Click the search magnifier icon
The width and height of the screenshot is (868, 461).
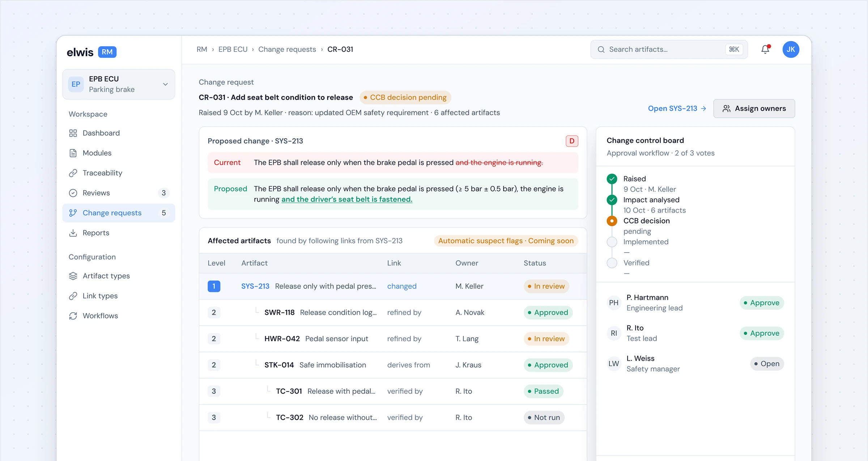pyautogui.click(x=601, y=50)
